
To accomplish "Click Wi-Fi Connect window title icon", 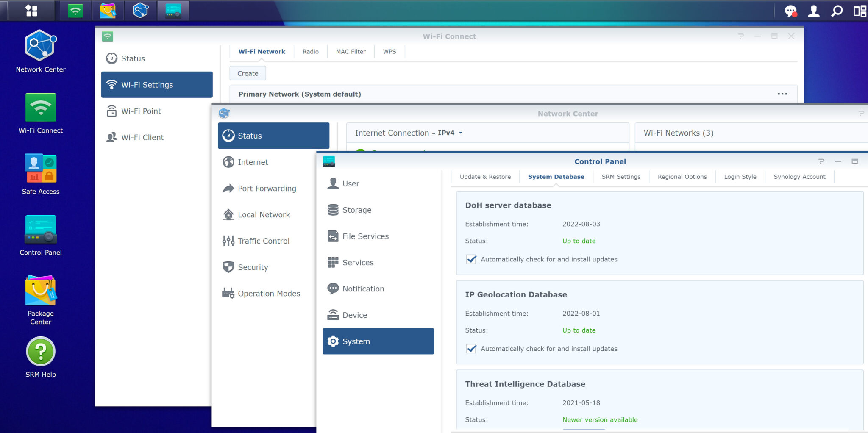I will [x=108, y=36].
